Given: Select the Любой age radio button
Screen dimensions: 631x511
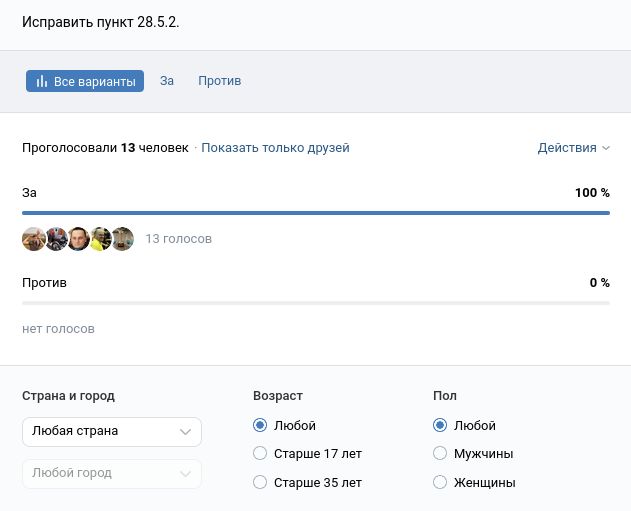Looking at the screenshot, I should click(260, 425).
